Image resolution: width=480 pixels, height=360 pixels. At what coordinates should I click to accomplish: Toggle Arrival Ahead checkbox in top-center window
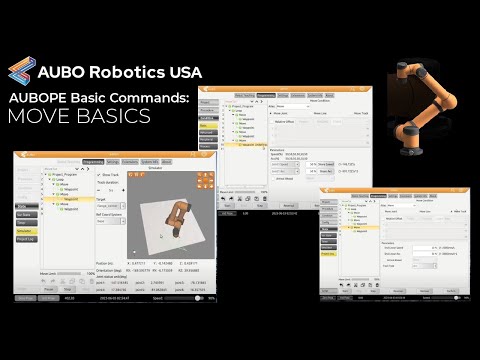[x=273, y=179]
